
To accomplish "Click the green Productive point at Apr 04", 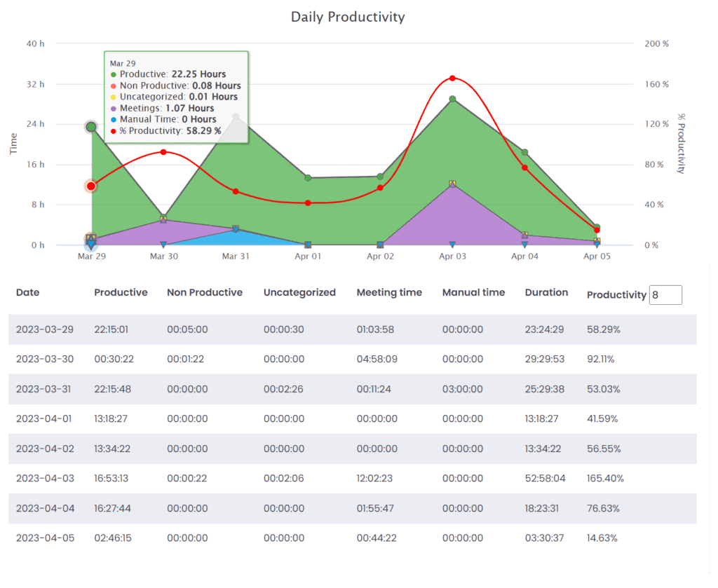I will (524, 152).
